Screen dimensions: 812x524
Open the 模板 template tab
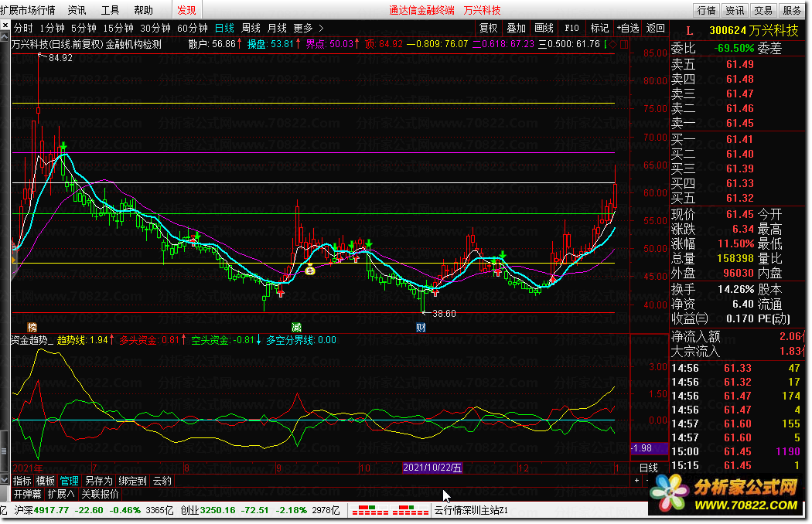click(46, 481)
